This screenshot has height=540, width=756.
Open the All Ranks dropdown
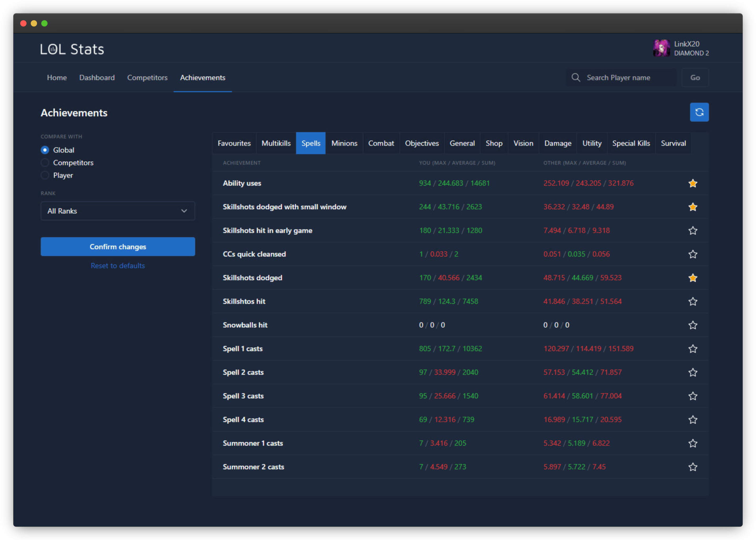(x=118, y=211)
